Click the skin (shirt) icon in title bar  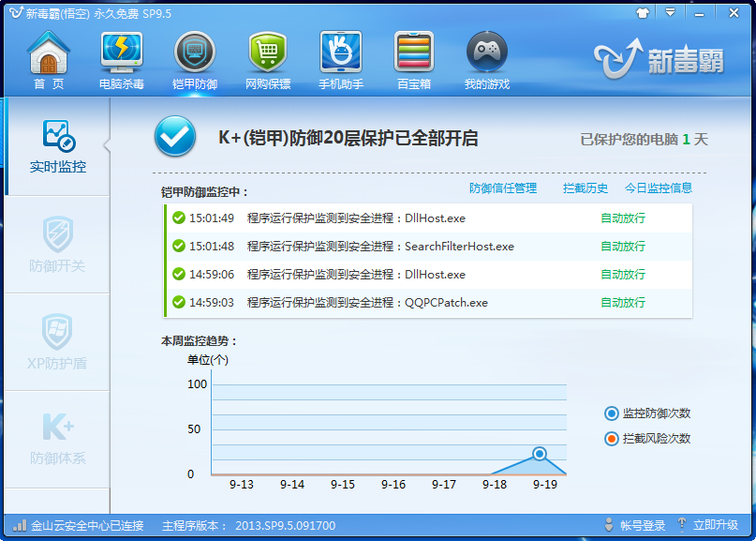[x=643, y=13]
